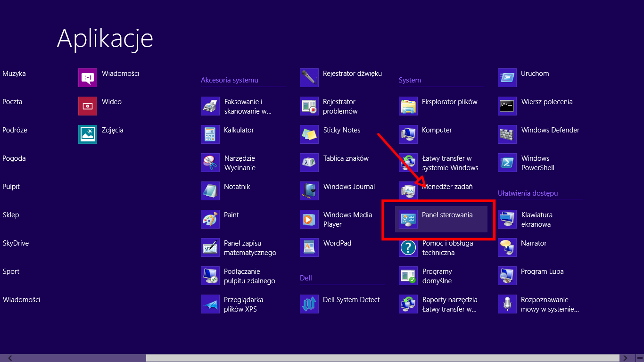The width and height of the screenshot is (644, 362).
Task: Launch the Wideo app icon
Action: pos(88,106)
